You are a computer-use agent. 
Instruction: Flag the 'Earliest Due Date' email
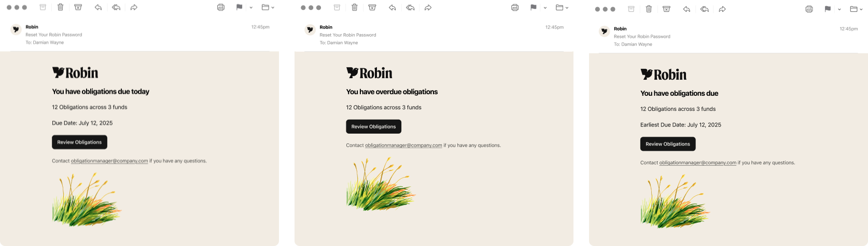pos(828,9)
